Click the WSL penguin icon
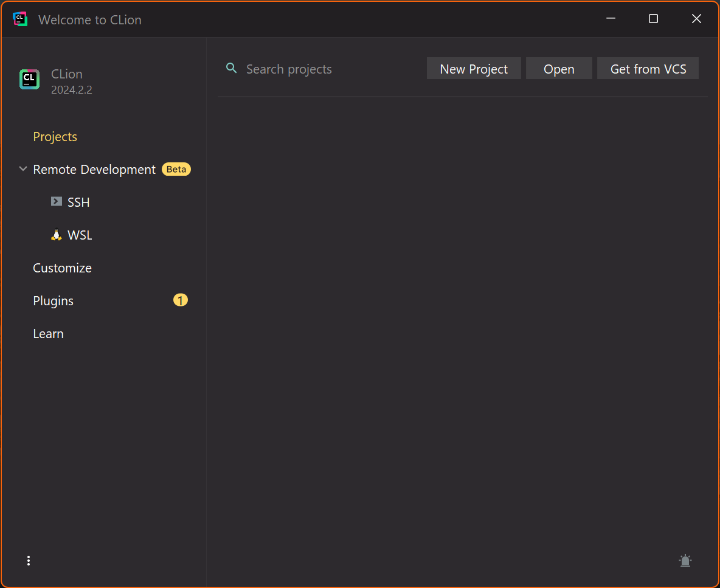Image resolution: width=720 pixels, height=588 pixels. point(57,235)
